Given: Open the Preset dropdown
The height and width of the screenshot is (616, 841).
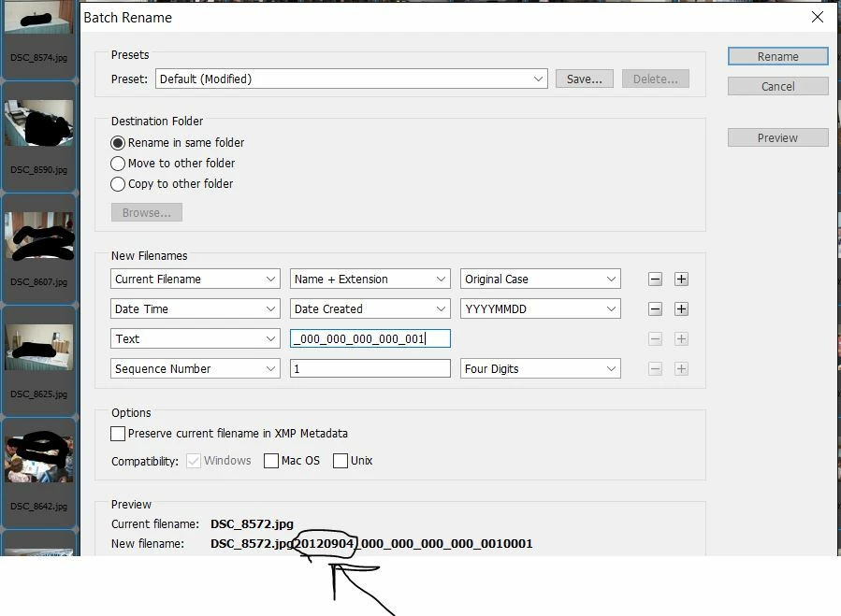Looking at the screenshot, I should click(x=352, y=79).
